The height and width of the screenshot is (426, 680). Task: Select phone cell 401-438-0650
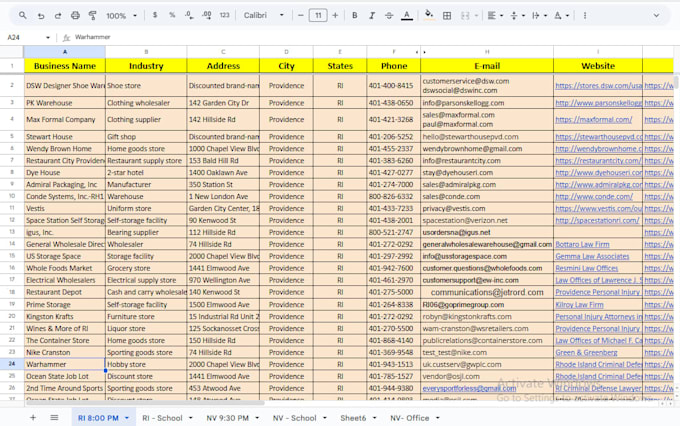point(393,103)
